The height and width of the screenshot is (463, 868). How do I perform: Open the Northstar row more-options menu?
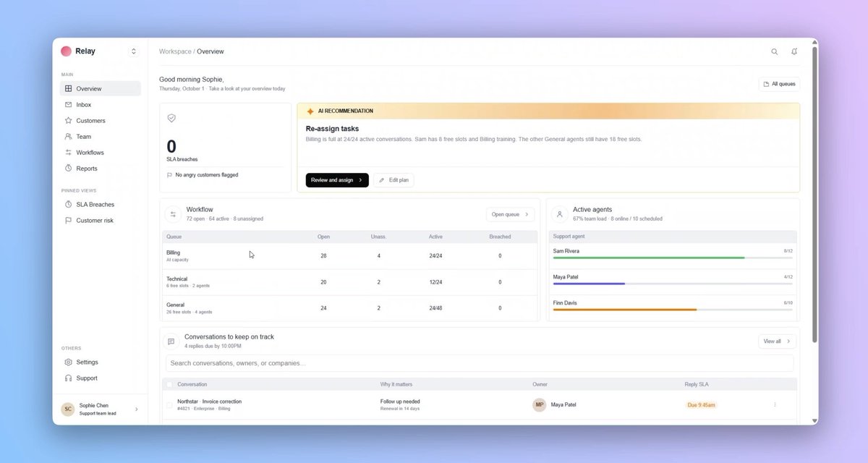pyautogui.click(x=775, y=405)
